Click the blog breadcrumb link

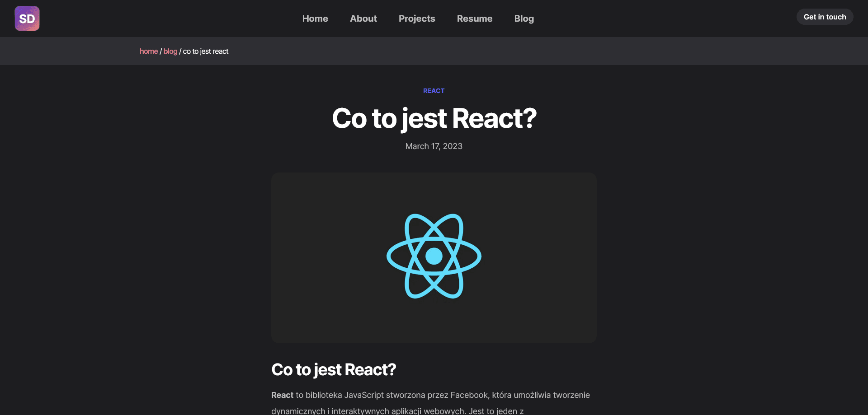[170, 51]
